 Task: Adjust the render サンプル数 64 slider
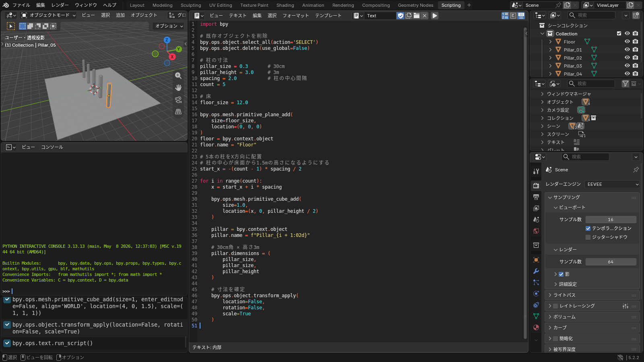point(611,262)
